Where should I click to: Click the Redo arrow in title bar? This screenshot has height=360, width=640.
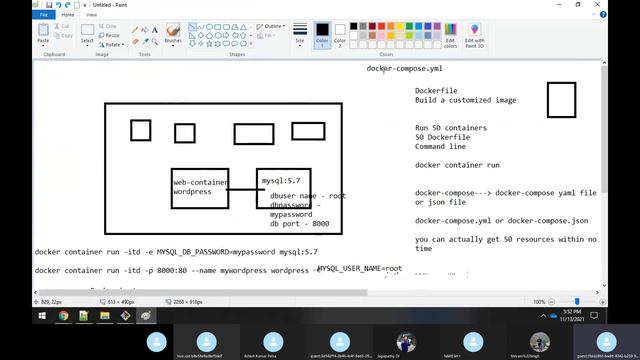[67, 5]
